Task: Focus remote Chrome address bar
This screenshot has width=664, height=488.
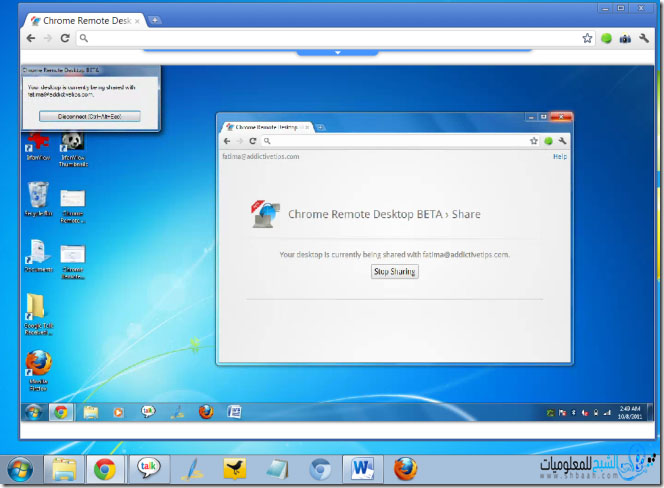Action: (x=394, y=141)
